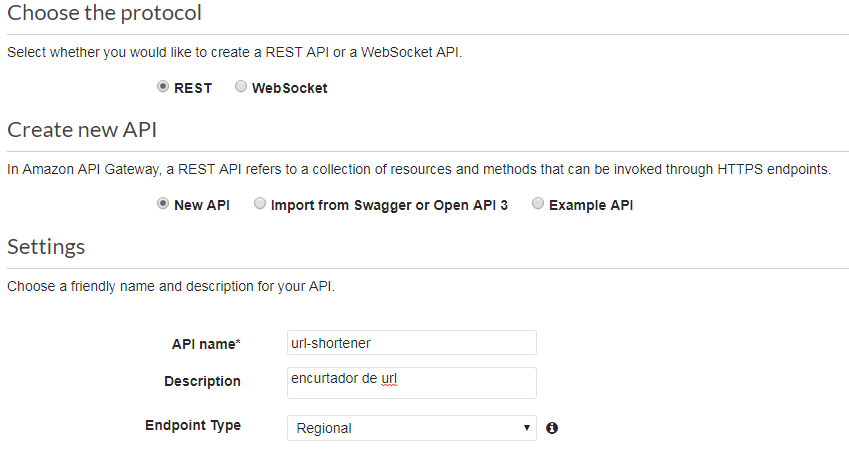Select the New API radio option

[x=163, y=204]
